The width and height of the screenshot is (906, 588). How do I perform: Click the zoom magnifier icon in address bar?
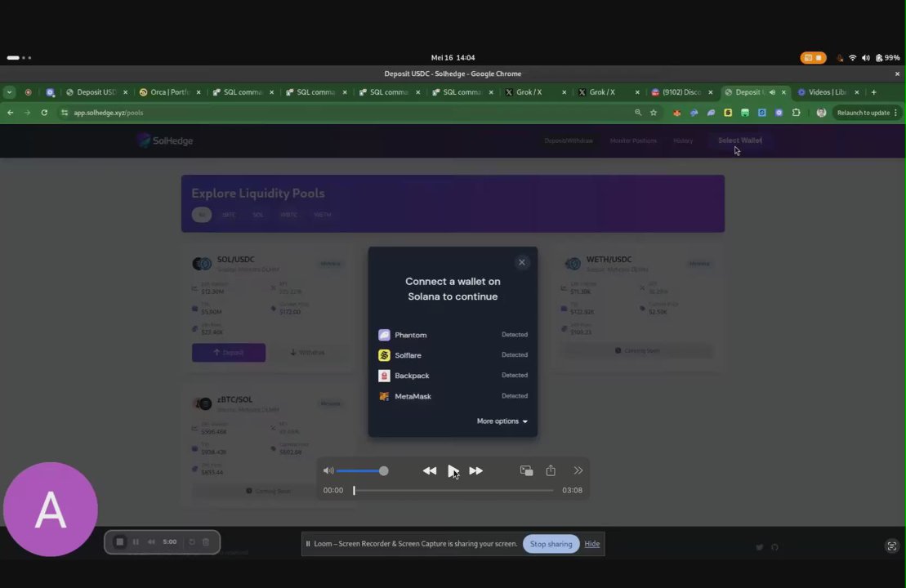coord(638,113)
